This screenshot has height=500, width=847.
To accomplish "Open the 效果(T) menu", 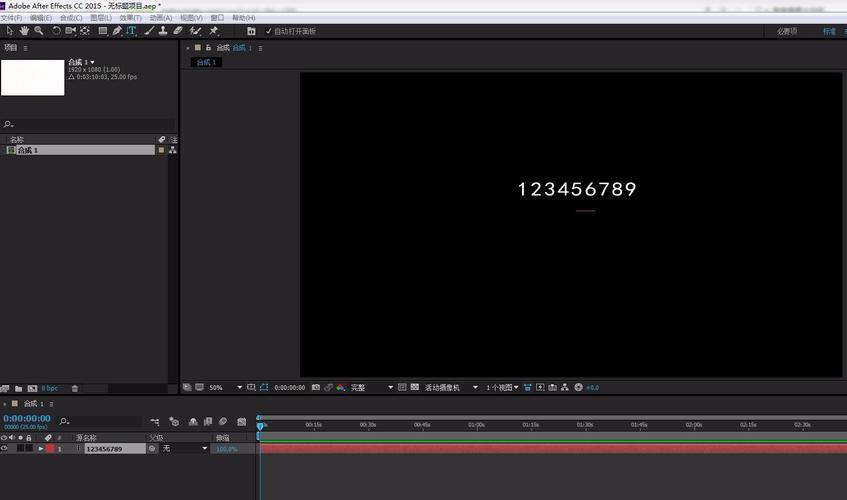I will pyautogui.click(x=131, y=18).
